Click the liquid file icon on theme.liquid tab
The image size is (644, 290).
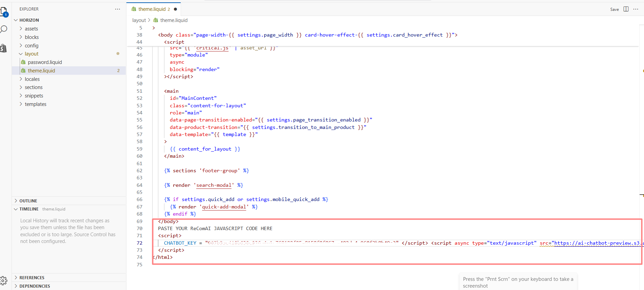134,9
